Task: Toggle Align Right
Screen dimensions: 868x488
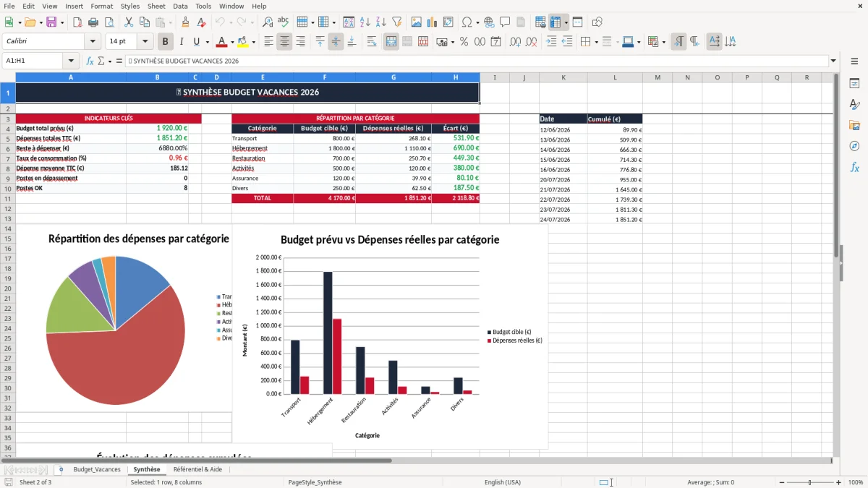Action: [301, 42]
